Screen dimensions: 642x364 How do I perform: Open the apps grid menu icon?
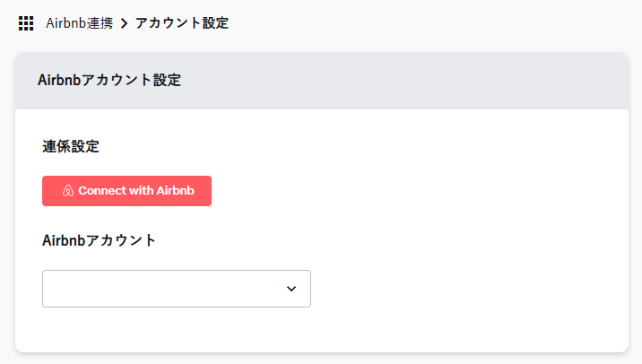26,23
